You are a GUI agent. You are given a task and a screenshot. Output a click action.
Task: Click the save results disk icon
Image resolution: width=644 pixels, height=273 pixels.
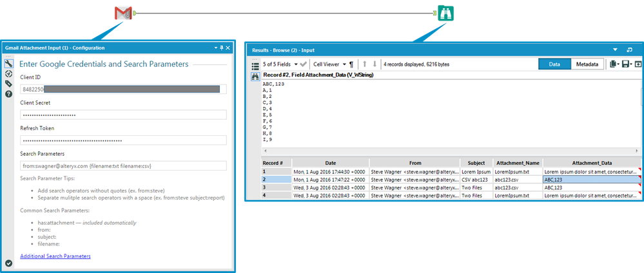point(625,64)
